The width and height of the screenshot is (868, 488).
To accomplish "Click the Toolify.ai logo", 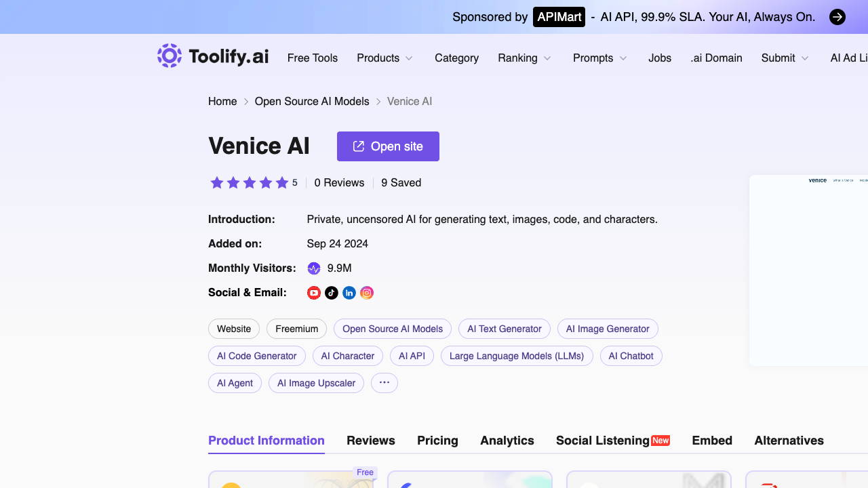I will tap(213, 56).
